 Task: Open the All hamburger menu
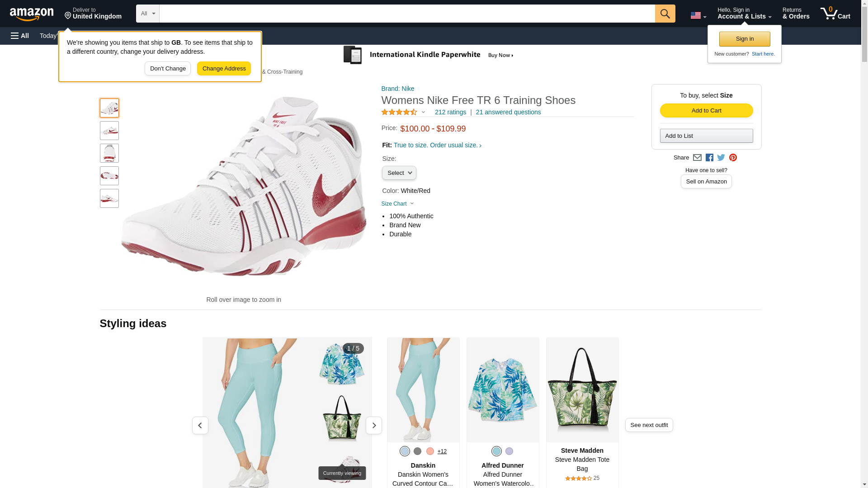point(20,36)
